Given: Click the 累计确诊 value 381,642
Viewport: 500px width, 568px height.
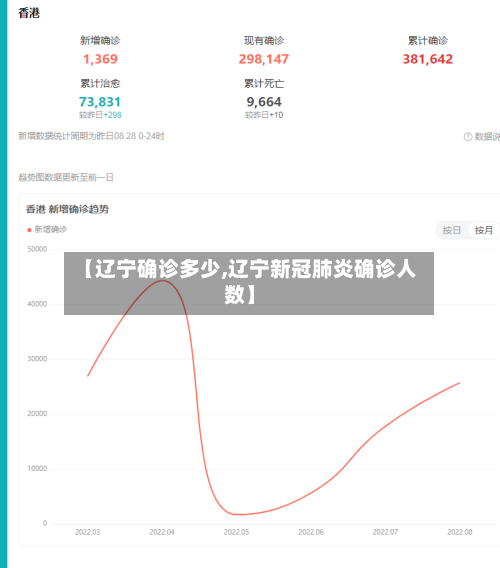Looking at the screenshot, I should tap(428, 59).
